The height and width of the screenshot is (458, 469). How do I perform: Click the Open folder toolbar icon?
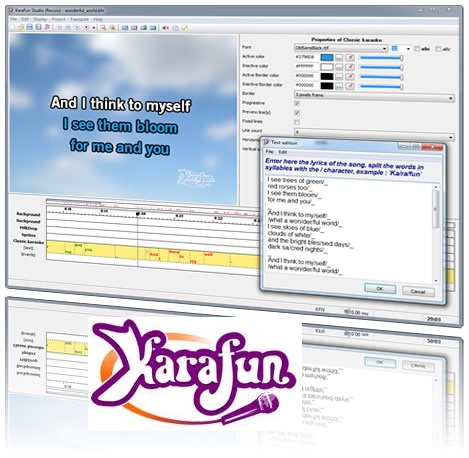[21, 27]
